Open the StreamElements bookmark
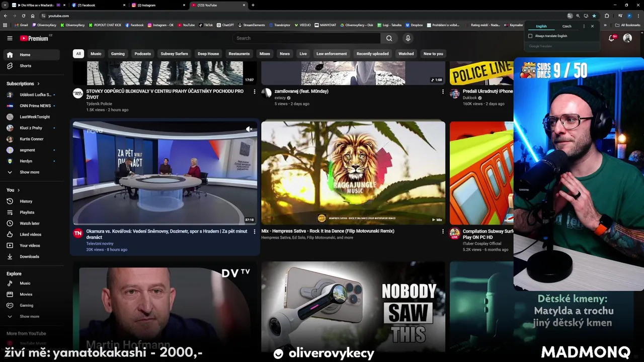 252,25
